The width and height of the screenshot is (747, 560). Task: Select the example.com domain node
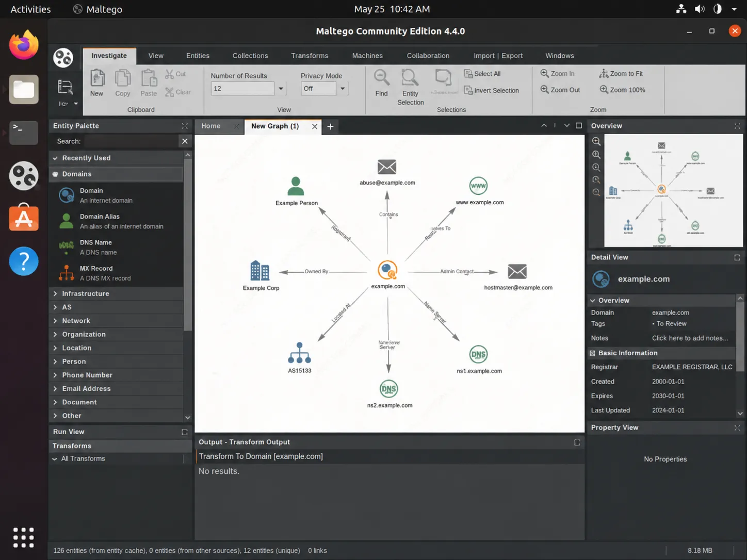(387, 270)
